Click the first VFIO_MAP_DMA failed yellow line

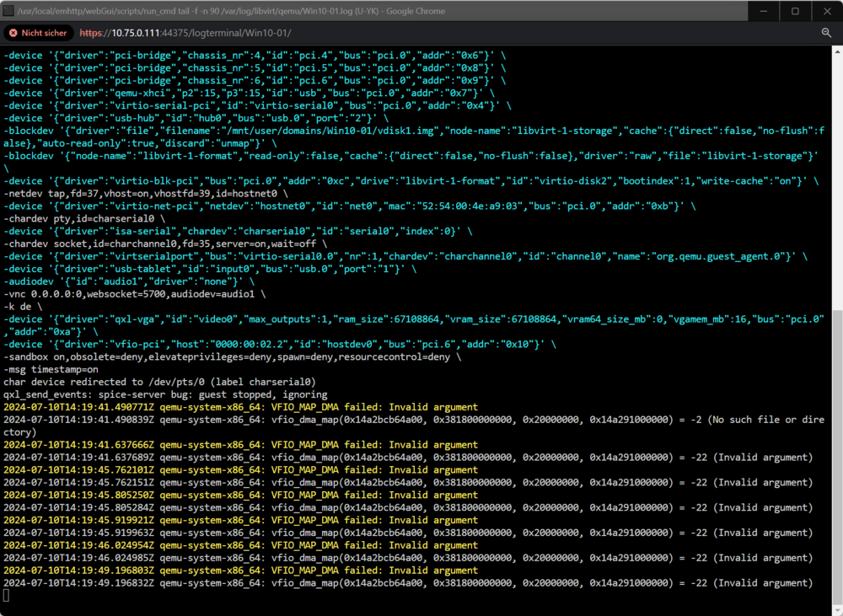(240, 407)
